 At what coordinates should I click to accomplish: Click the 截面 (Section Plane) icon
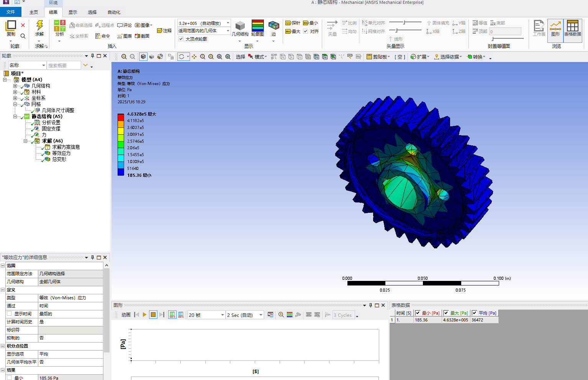click(142, 36)
